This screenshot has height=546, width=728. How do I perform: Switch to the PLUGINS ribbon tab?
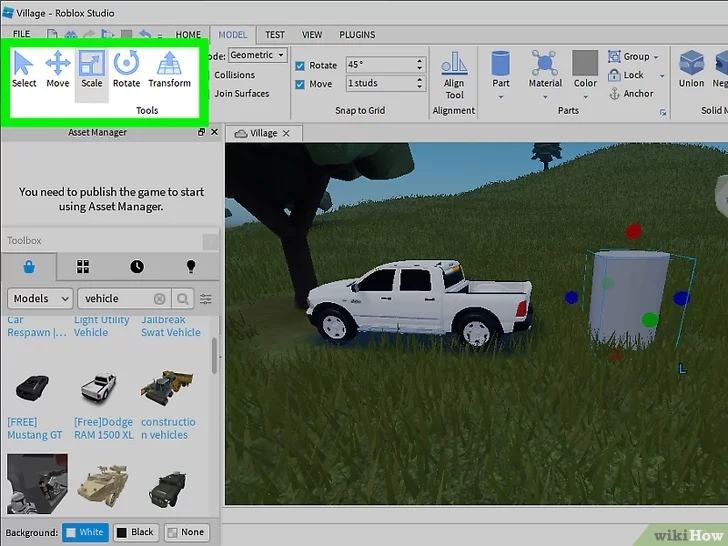pyautogui.click(x=357, y=35)
